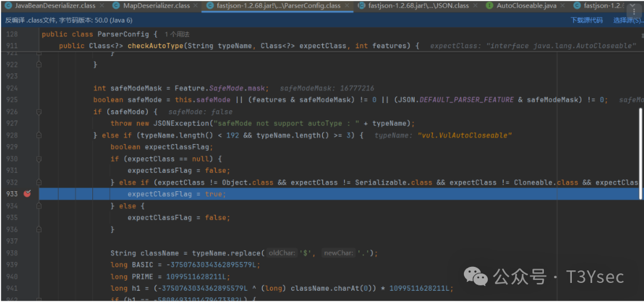This screenshot has height=302, width=644.
Task: Click highlighted 'expectClassFlag = true;' on line 933
Action: coord(177,194)
